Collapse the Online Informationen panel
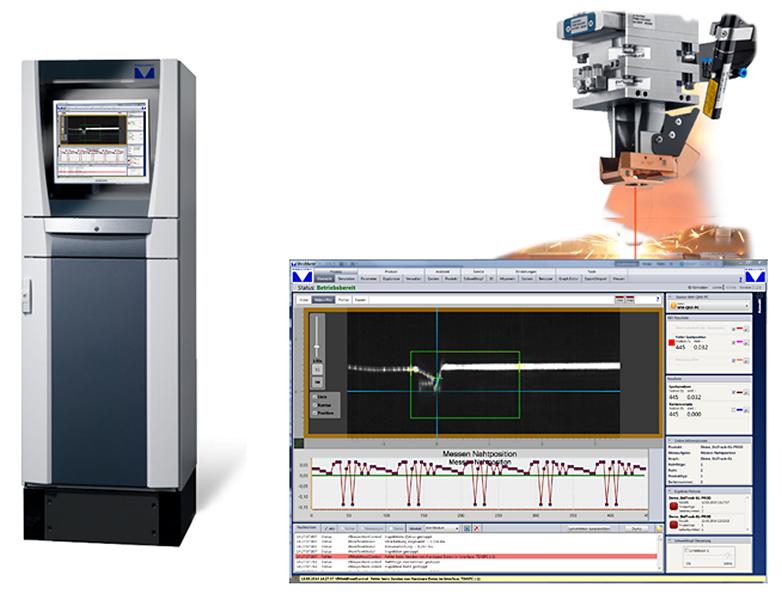782x600 pixels. [670, 441]
